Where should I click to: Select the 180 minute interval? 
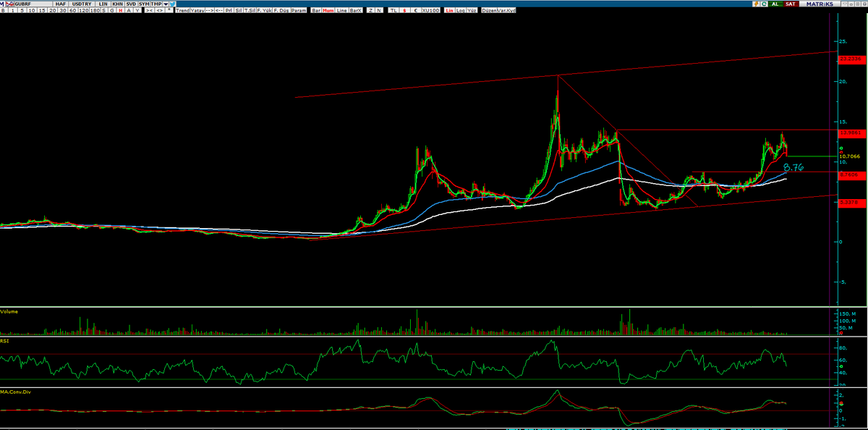click(x=95, y=11)
